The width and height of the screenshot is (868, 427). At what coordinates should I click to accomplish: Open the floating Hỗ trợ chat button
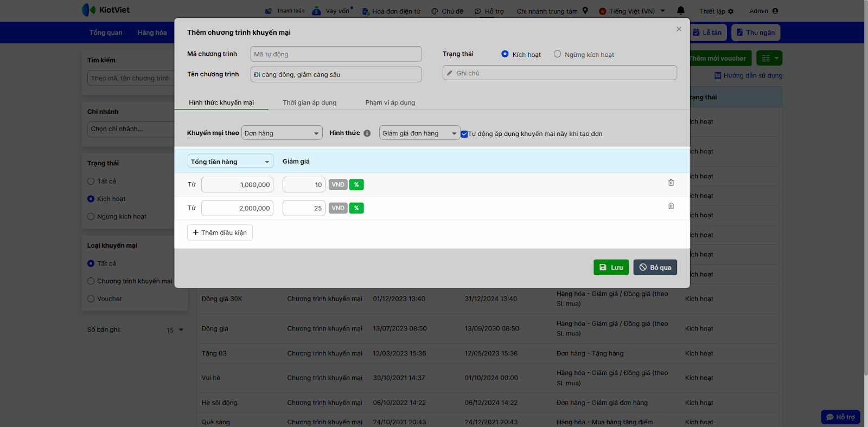coord(840,417)
